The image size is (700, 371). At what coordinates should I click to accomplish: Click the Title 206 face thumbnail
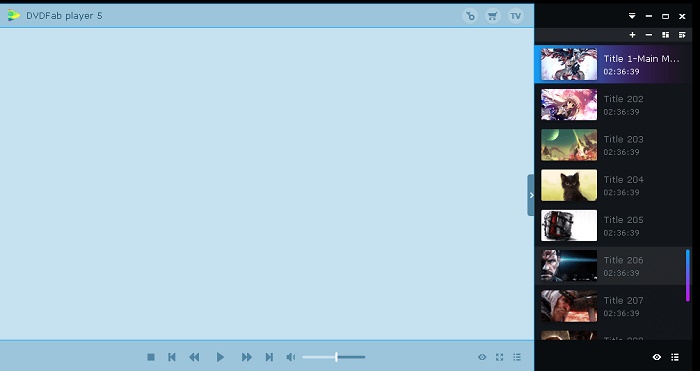click(x=569, y=266)
